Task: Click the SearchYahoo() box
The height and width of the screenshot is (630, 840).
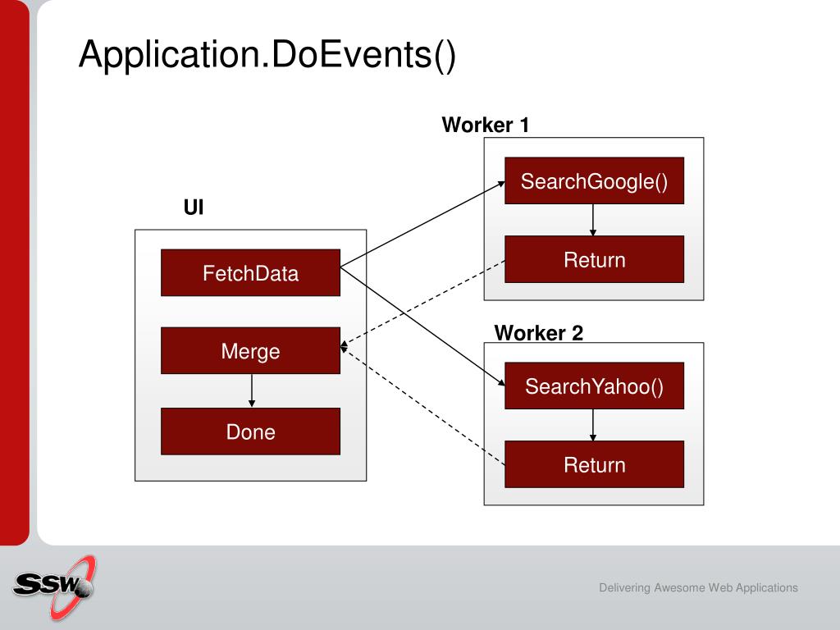Action: pyautogui.click(x=594, y=386)
